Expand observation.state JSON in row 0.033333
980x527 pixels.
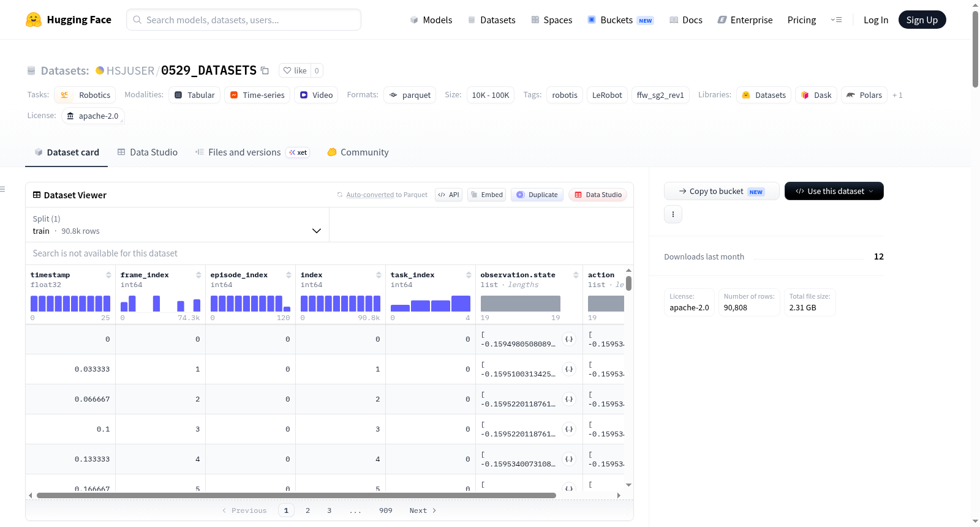coord(569,369)
